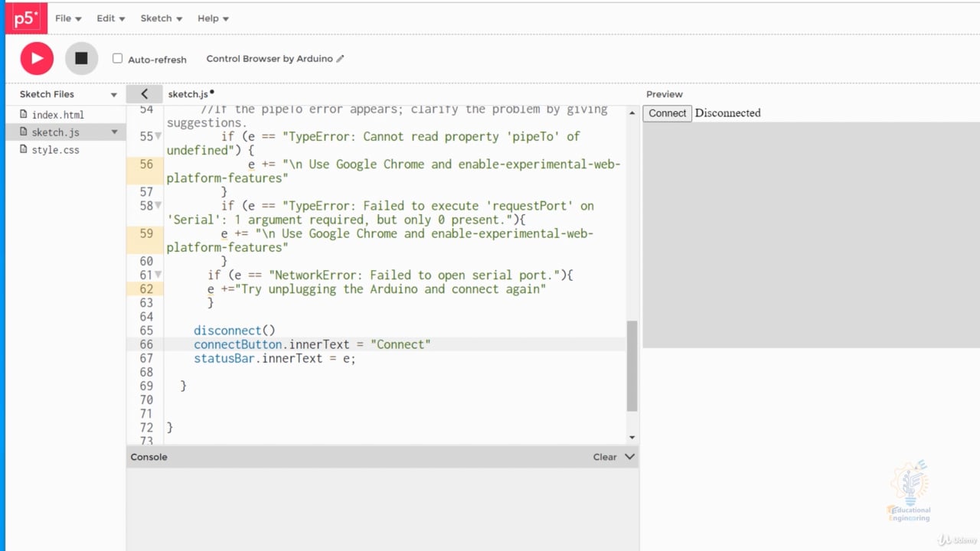The image size is (980, 551).
Task: Click the style.css file icon
Action: [24, 150]
